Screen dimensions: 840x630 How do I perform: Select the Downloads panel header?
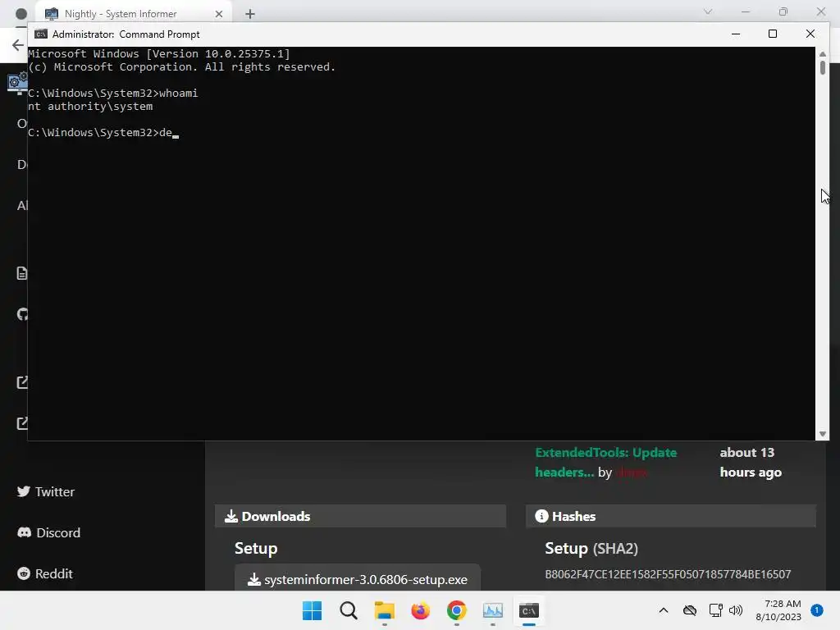[x=360, y=516]
